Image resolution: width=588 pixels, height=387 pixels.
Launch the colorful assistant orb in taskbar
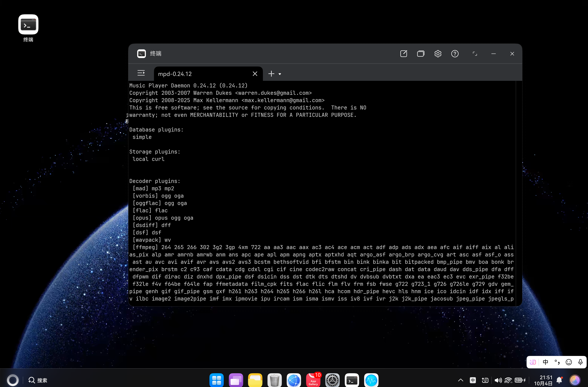point(575,380)
